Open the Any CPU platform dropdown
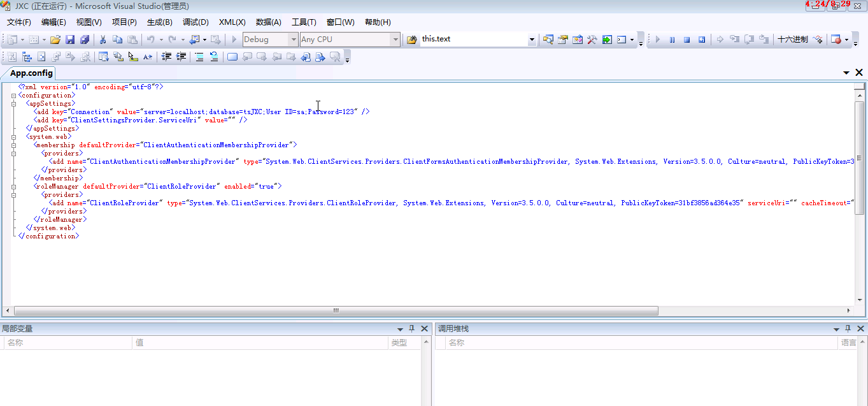Screen dimensions: 868x406 (x=395, y=40)
